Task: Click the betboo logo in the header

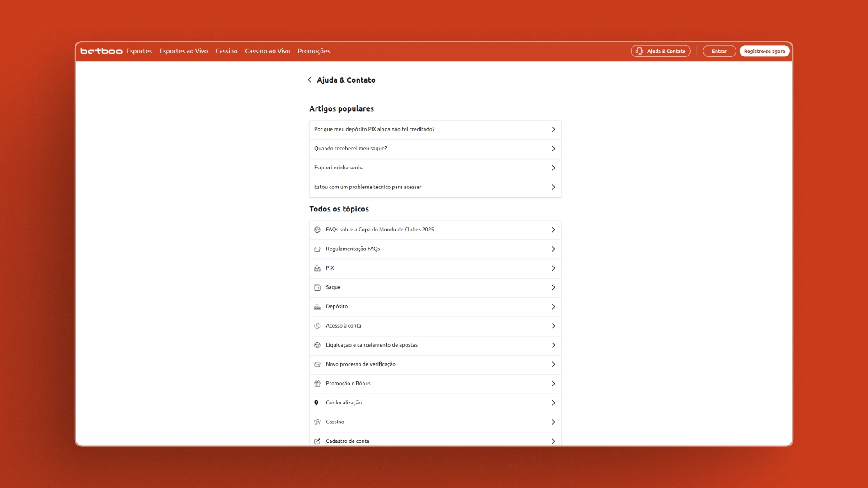Action: coord(100,51)
